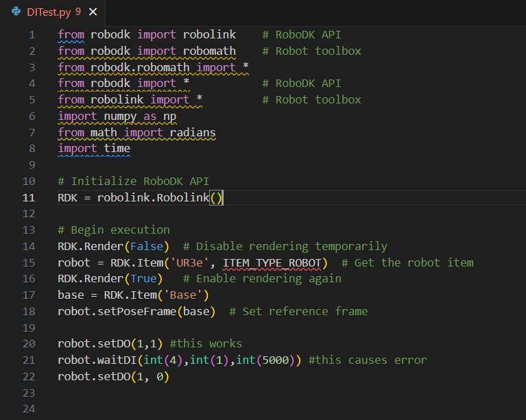Screen dimensions: 526x420
Task: Click line number 21 in the gutter
Action: pos(29,360)
